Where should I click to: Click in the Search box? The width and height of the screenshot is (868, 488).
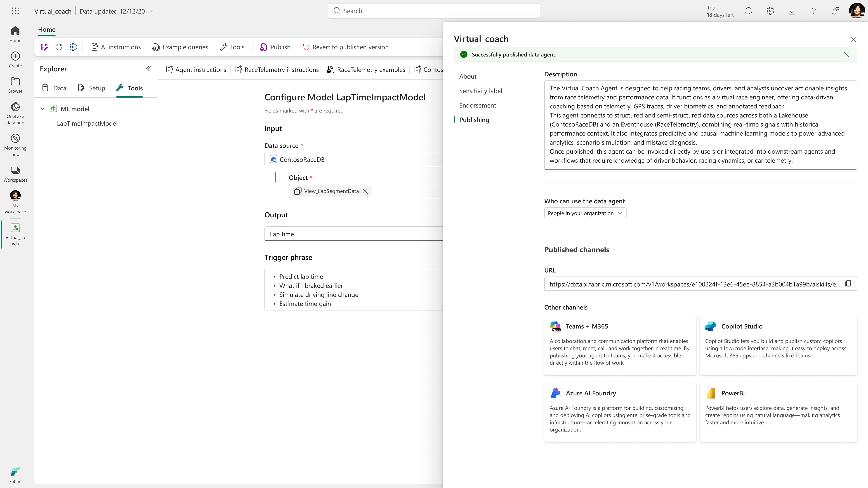434,11
